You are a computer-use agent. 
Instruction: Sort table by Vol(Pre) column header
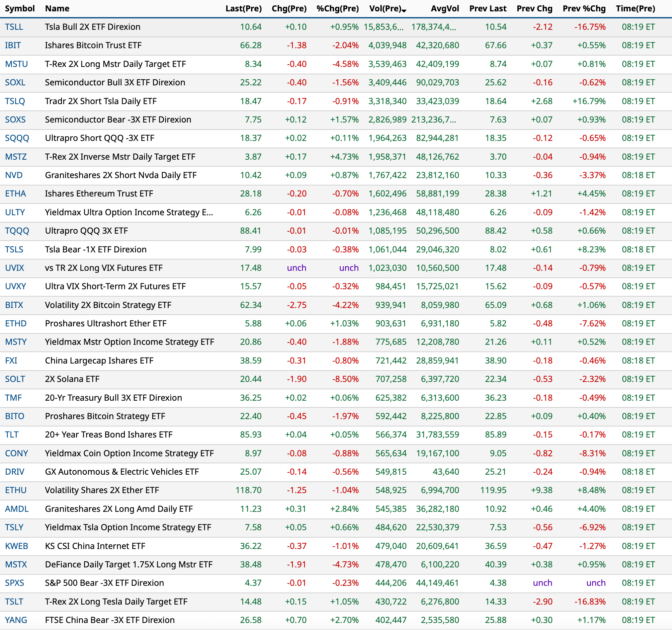click(385, 9)
